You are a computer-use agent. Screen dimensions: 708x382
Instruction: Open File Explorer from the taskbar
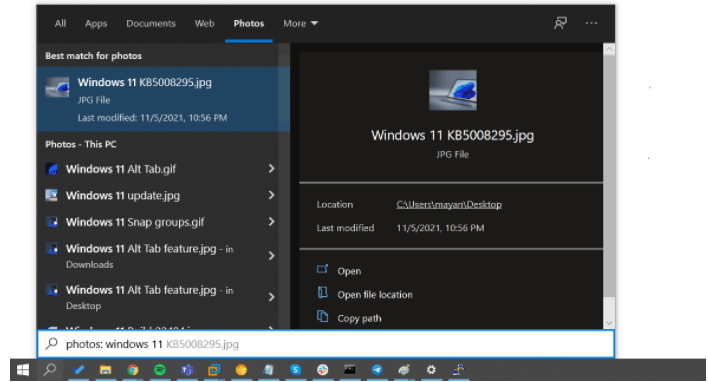(x=106, y=370)
